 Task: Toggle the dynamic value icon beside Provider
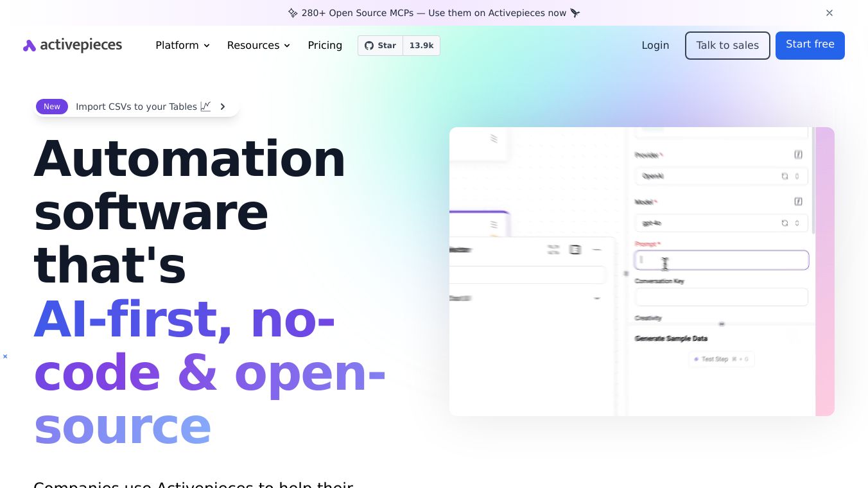tap(798, 155)
